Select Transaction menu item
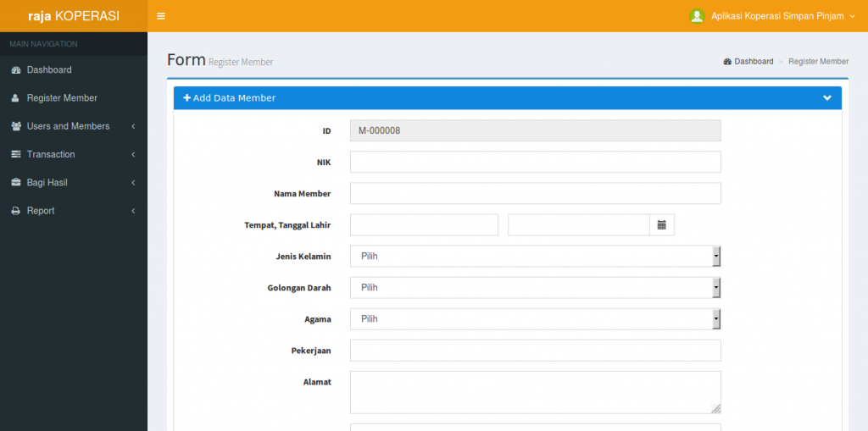 coord(74,154)
